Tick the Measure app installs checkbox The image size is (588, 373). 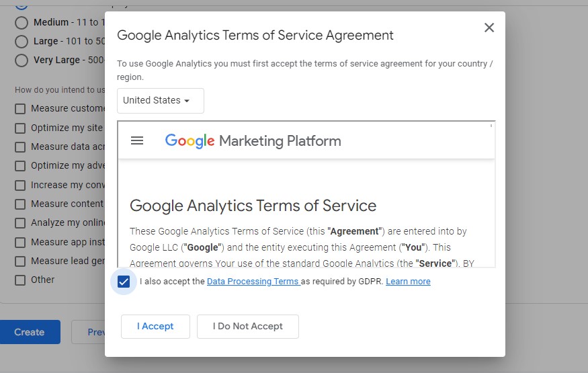point(20,242)
